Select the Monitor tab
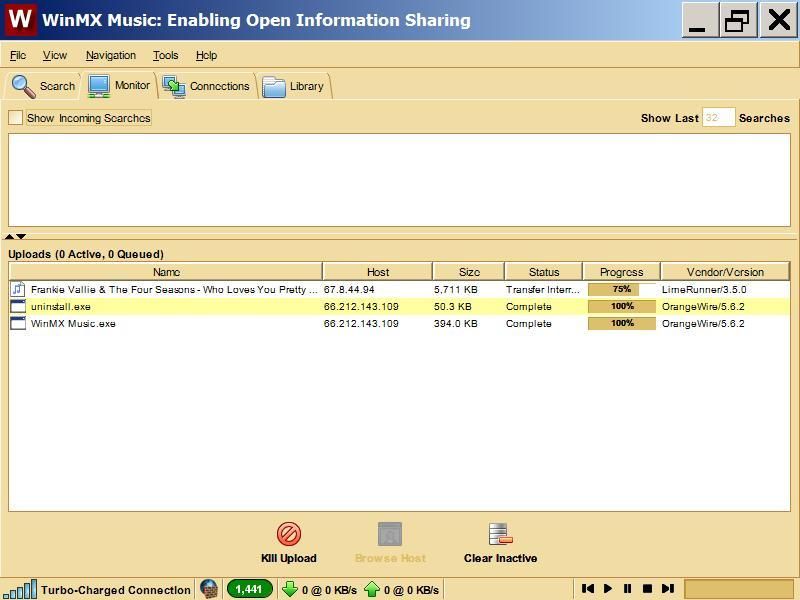This screenshot has width=800, height=600. point(119,85)
